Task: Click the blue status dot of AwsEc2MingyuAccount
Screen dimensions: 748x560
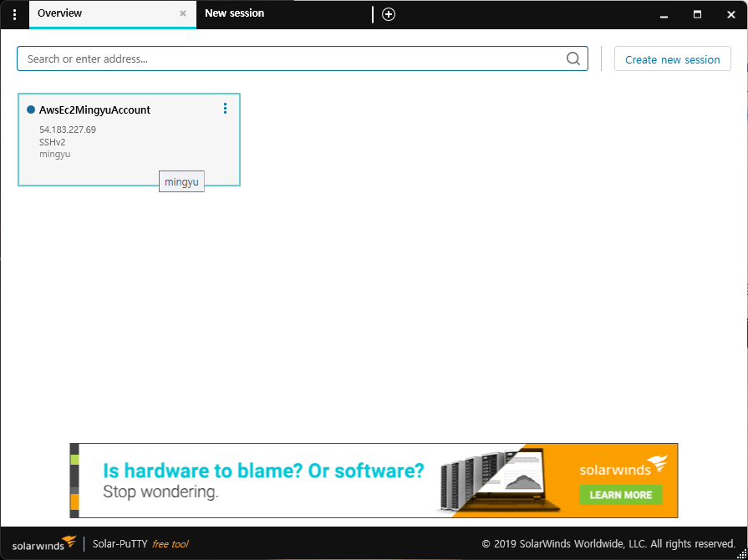Action: pos(31,109)
